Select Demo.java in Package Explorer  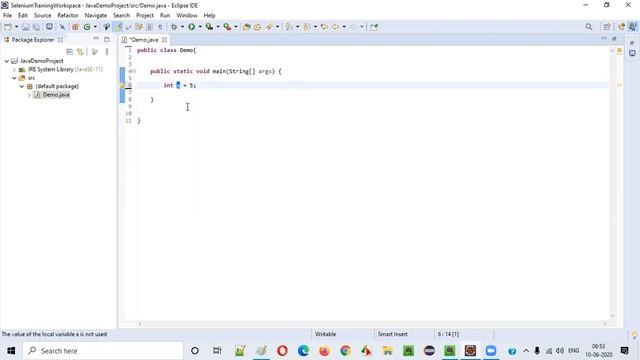point(56,95)
